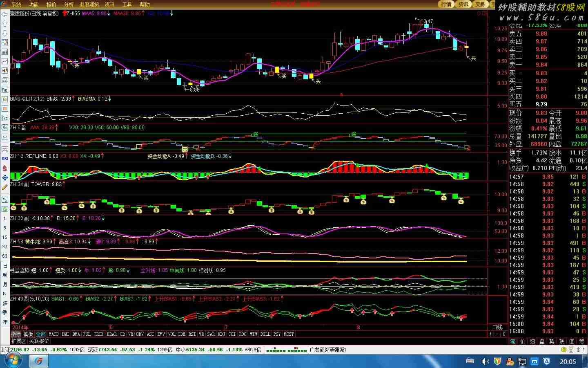Open the 系统 menu
The image size is (588, 368).
16,4
